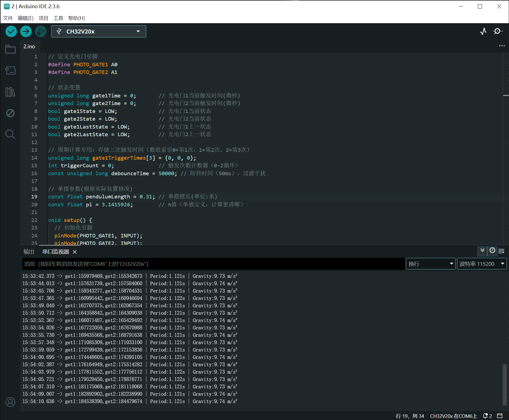Click the notifications bell in status bar
This screenshot has width=509, height=420.
click(486, 416)
